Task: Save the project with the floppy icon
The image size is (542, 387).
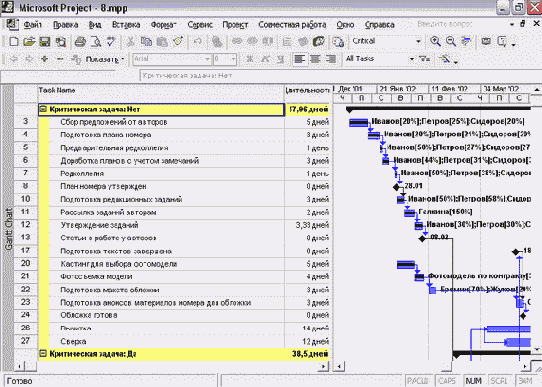Action: [45, 42]
